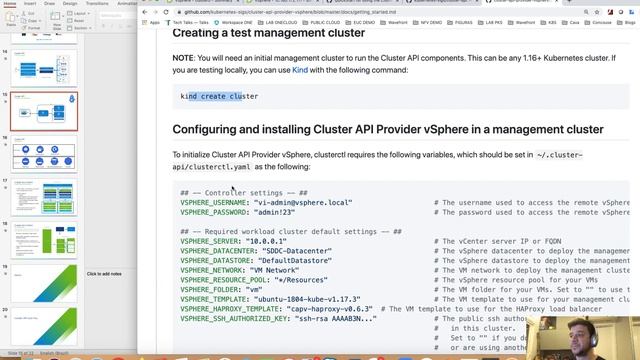Click the 'kind create cluster' code text

tap(219, 96)
